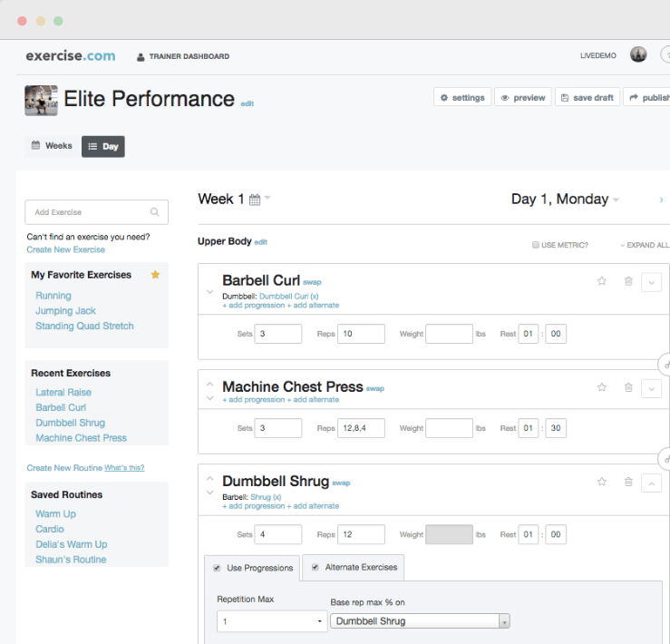Click the Barbell Curl Weight field
This screenshot has width=670, height=644.
pyautogui.click(x=449, y=334)
